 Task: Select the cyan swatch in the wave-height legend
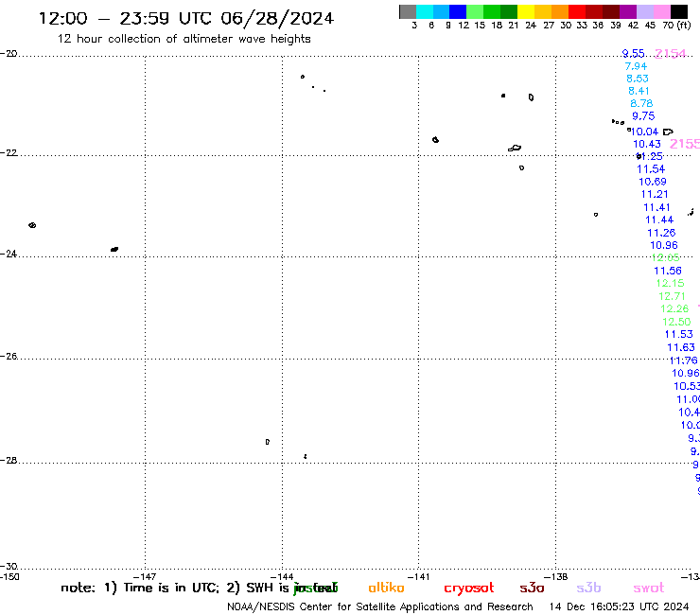click(425, 11)
